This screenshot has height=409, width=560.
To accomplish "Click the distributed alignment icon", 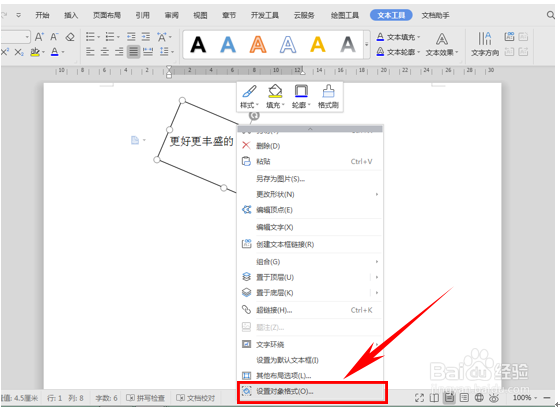I will click(148, 52).
